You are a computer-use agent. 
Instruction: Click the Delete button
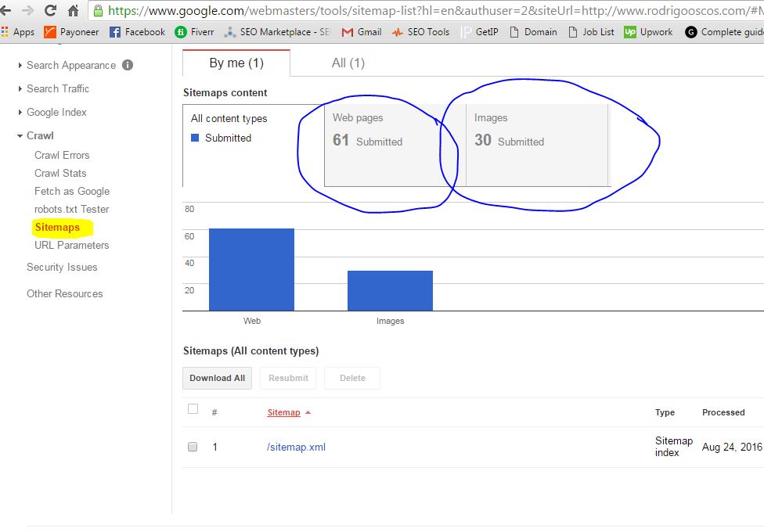[352, 378]
